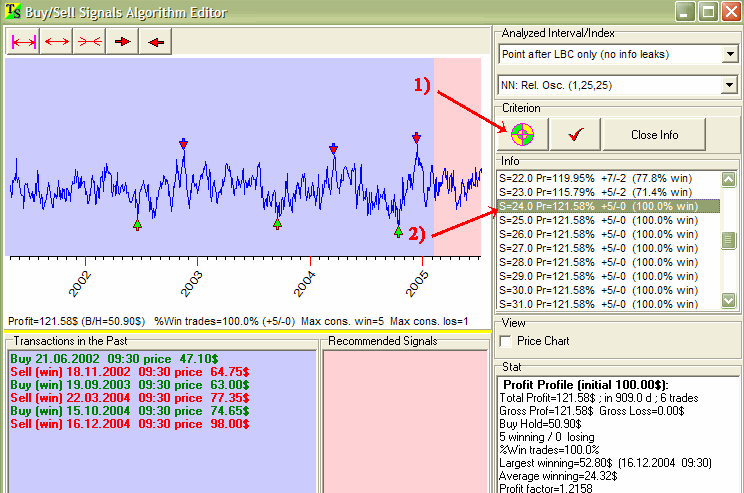Click the red sell arrow near December 2004
Screen dimensions: 744x493
tap(417, 138)
